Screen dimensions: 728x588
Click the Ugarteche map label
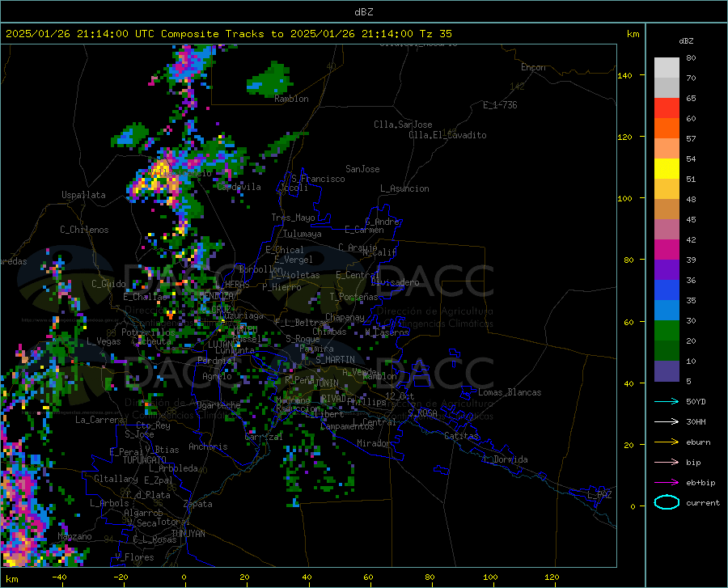[218, 405]
